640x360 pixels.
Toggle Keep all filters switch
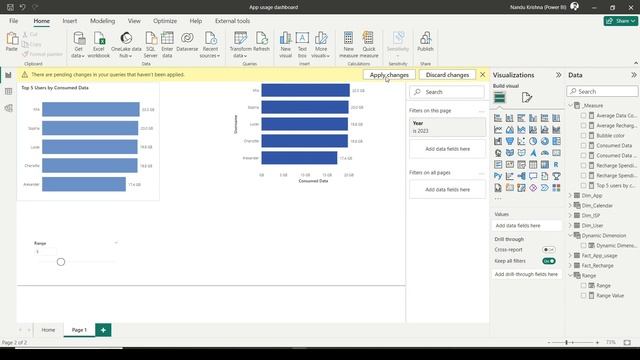(549, 261)
